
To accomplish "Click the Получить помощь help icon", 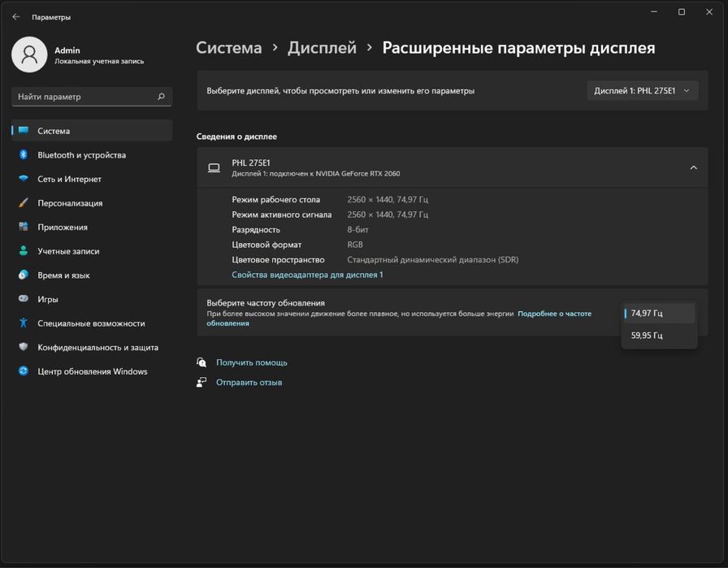I will (201, 362).
